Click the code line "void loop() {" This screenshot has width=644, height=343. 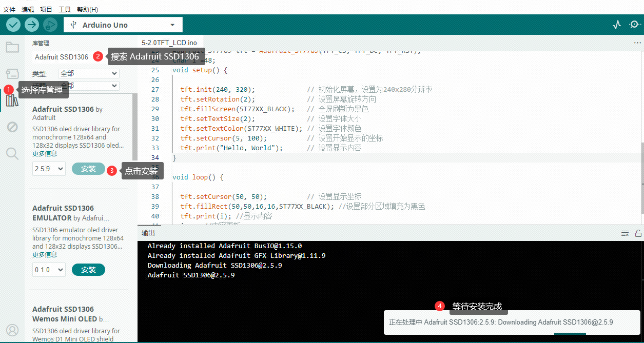pos(198,177)
